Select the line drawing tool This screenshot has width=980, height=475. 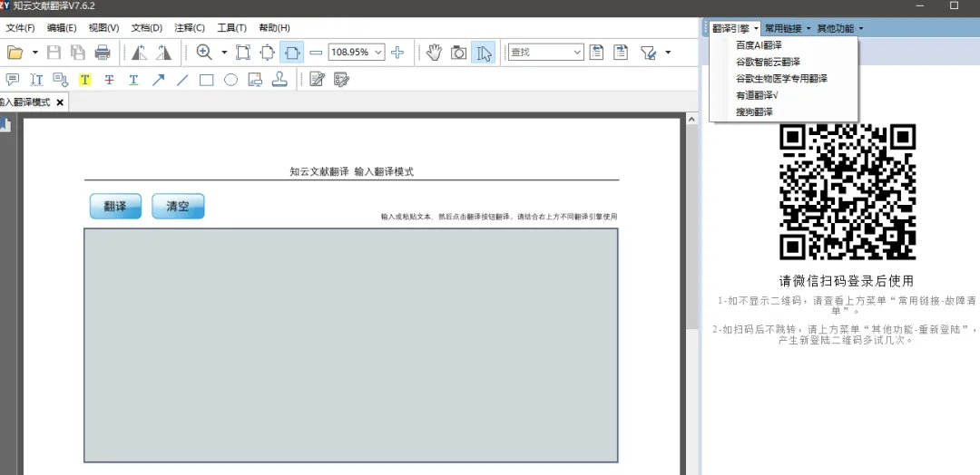(x=181, y=80)
